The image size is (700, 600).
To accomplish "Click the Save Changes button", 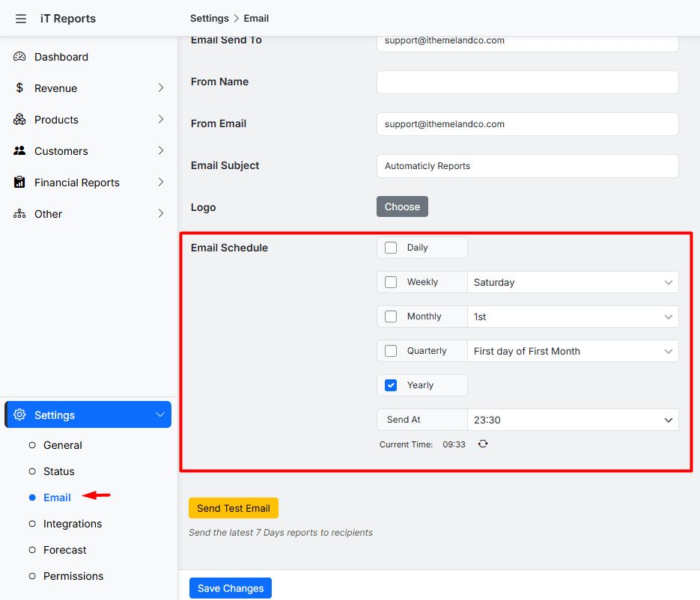I will pyautogui.click(x=231, y=588).
